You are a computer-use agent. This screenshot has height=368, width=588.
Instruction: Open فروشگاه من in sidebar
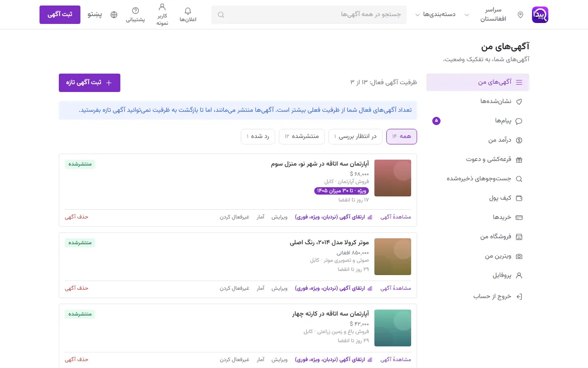click(478, 236)
